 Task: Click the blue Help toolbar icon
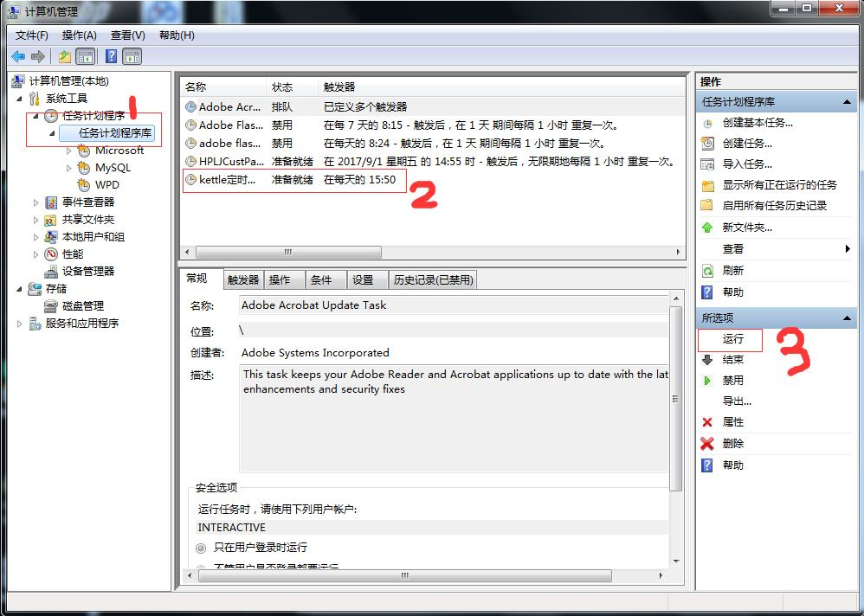(x=112, y=56)
